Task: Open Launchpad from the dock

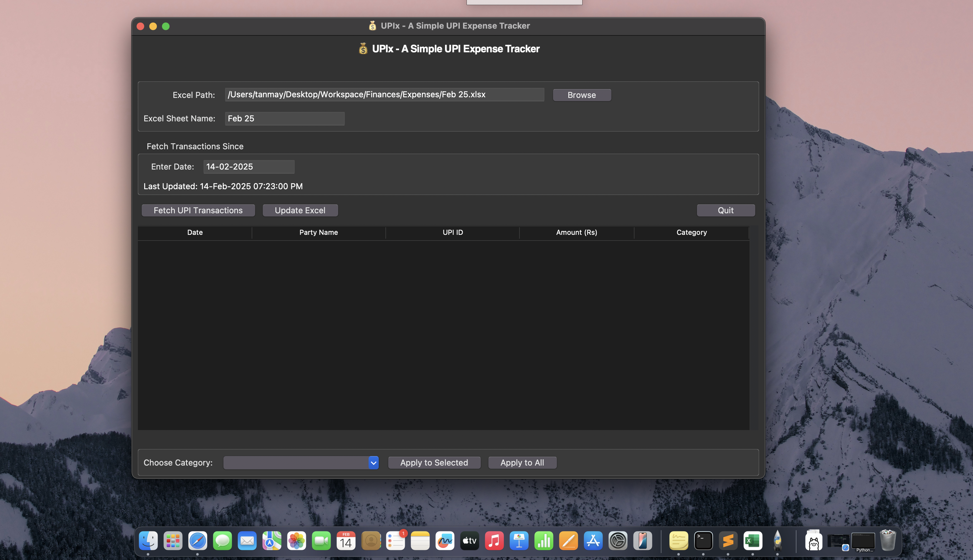Action: tap(173, 541)
